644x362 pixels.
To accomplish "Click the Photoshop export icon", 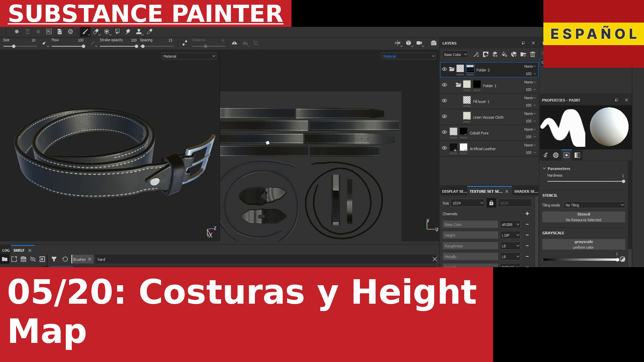I will 49,32.
